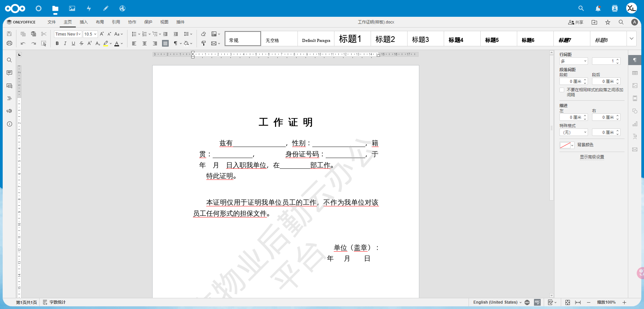Image resolution: width=644 pixels, height=309 pixels.
Task: Open Nextcloud notifications bell
Action: (x=598, y=8)
